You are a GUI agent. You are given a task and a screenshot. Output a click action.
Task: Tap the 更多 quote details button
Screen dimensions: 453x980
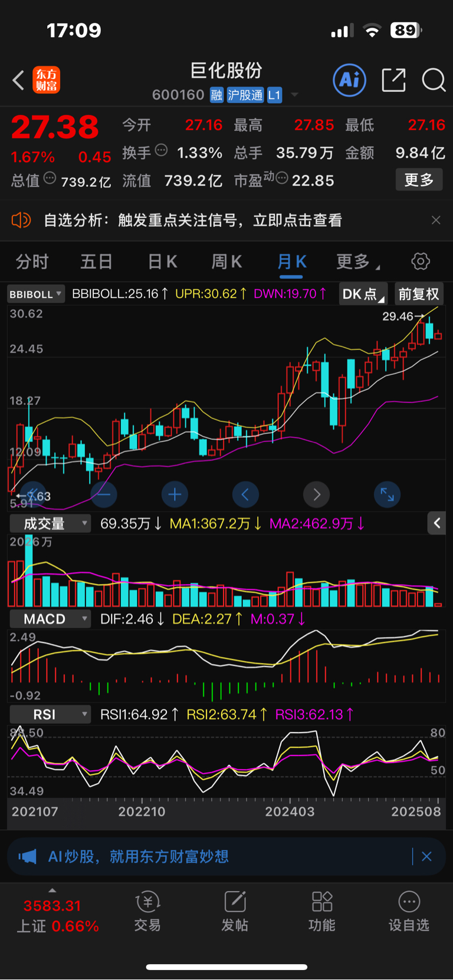[x=419, y=179]
